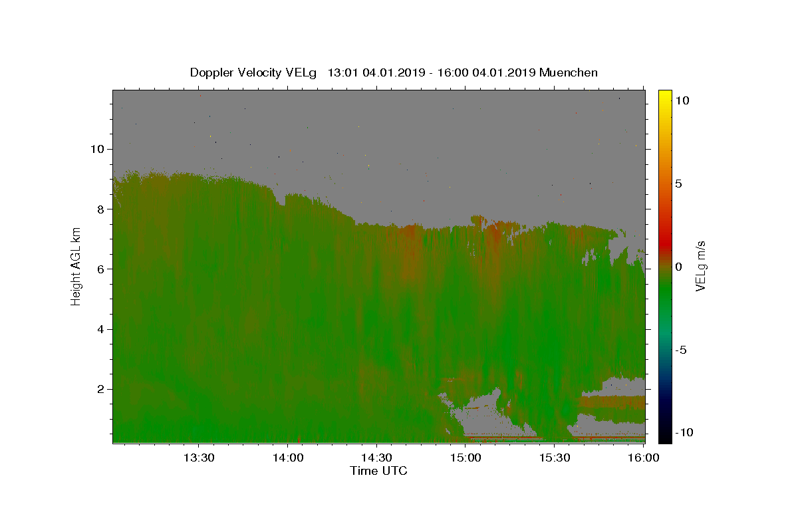Click the height tick label '10'

click(x=97, y=149)
